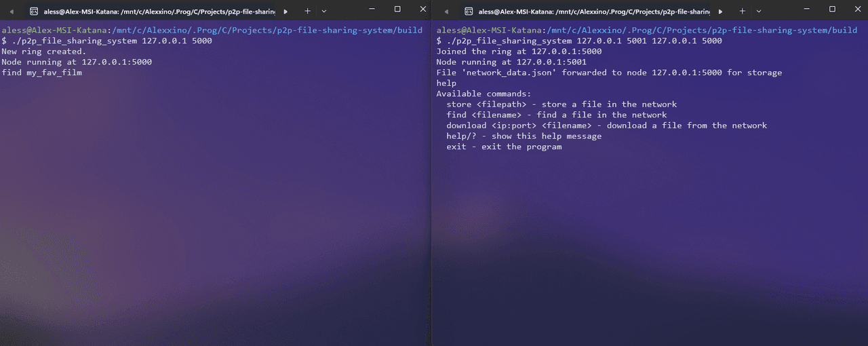Click 'Joined the ring at 127.0.0.1:5000' line
This screenshot has height=346, width=868.
[519, 52]
